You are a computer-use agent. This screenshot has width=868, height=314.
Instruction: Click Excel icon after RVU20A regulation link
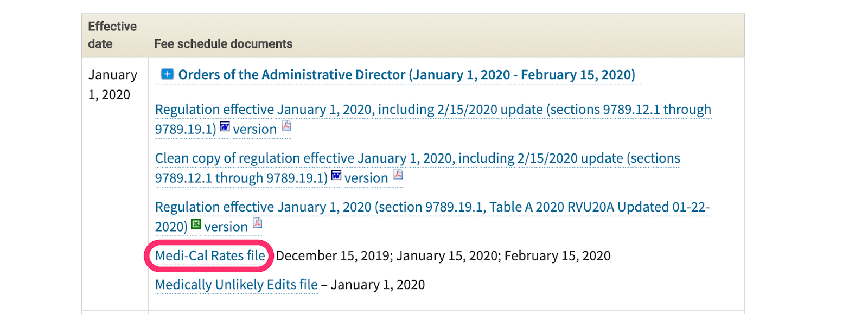tap(196, 225)
